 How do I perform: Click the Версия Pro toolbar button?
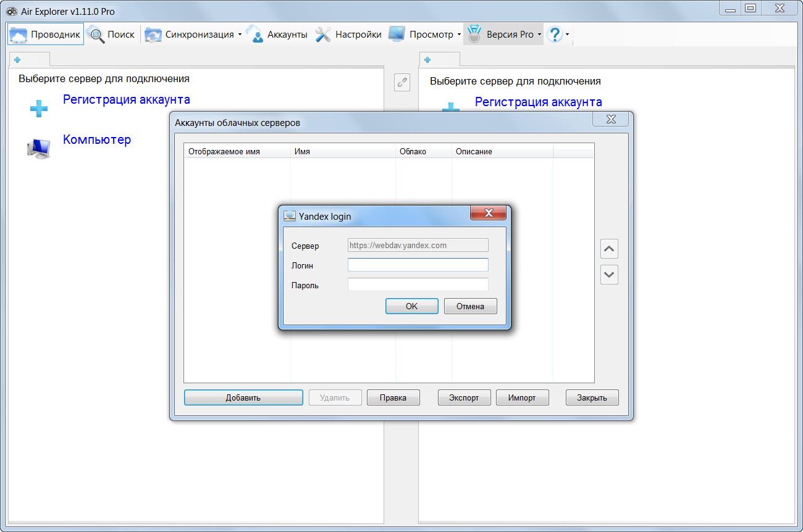coord(500,35)
